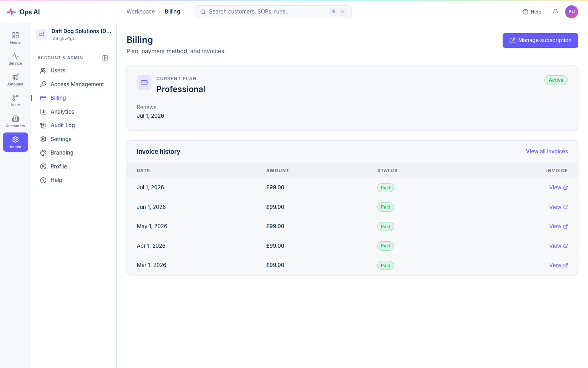
Task: Click the Daft Dog Solutions workspace name
Action: pyautogui.click(x=81, y=31)
